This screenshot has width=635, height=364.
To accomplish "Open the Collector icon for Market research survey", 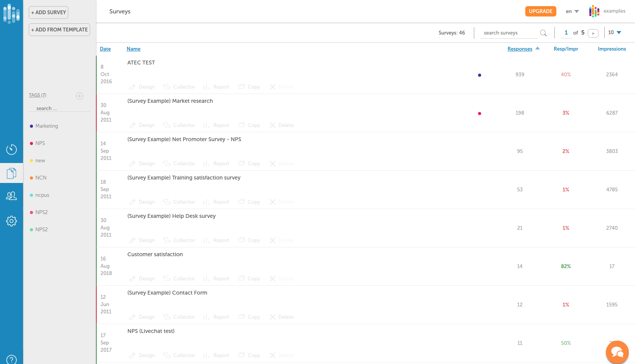I will [x=167, y=125].
